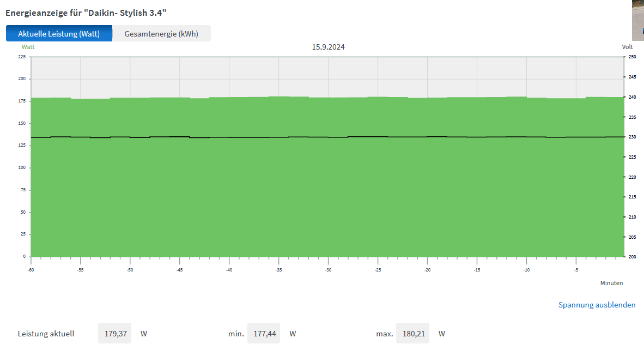
Task: Click the 225 tick on the Watt axis
Action: pos(22,57)
